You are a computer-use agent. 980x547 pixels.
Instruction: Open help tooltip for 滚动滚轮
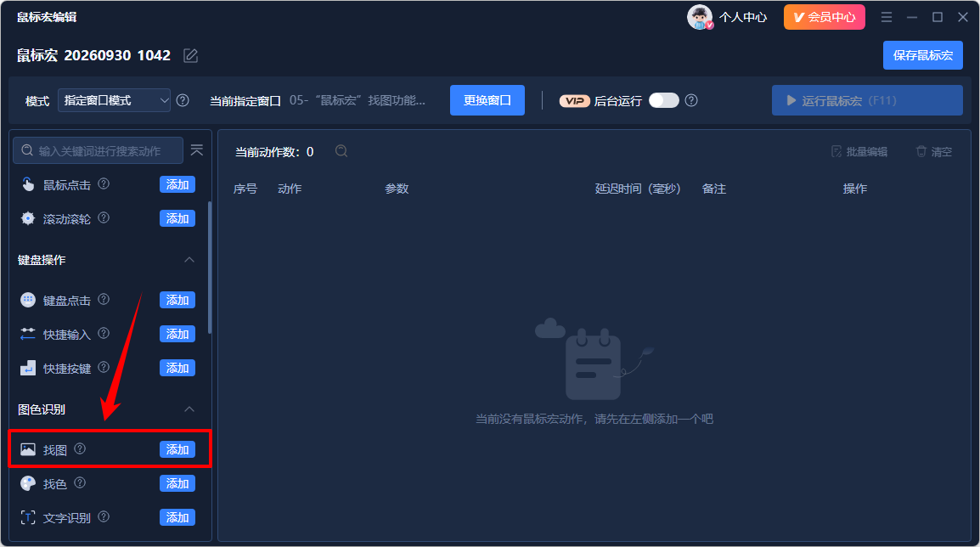click(104, 217)
